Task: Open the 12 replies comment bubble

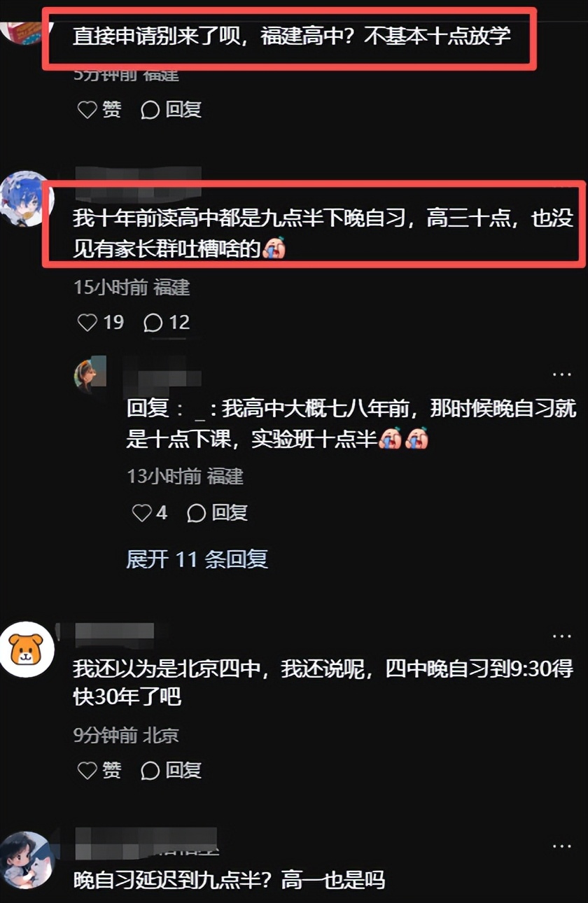Action: [166, 322]
